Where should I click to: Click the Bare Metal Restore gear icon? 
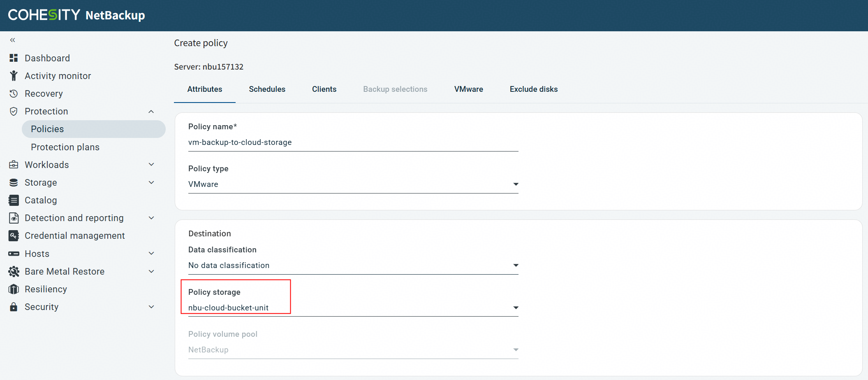tap(14, 271)
